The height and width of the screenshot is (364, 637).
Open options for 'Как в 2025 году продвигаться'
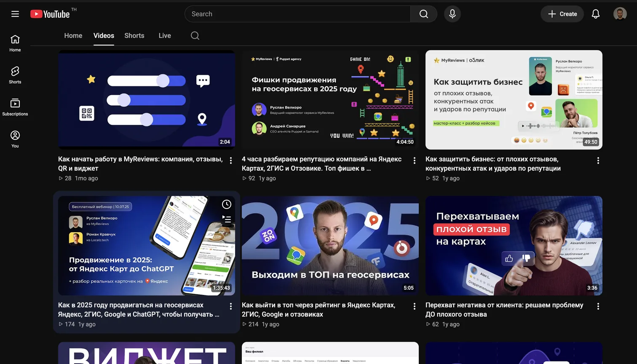point(231,306)
